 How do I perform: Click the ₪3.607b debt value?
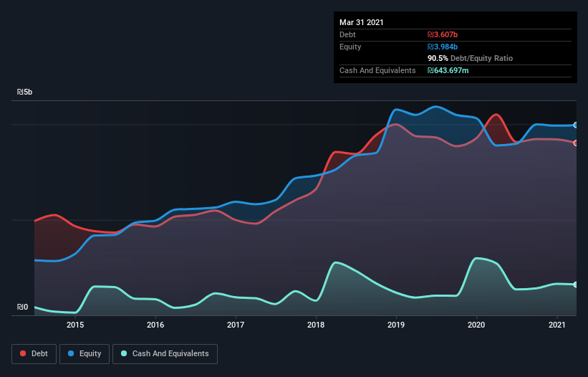[x=443, y=34]
